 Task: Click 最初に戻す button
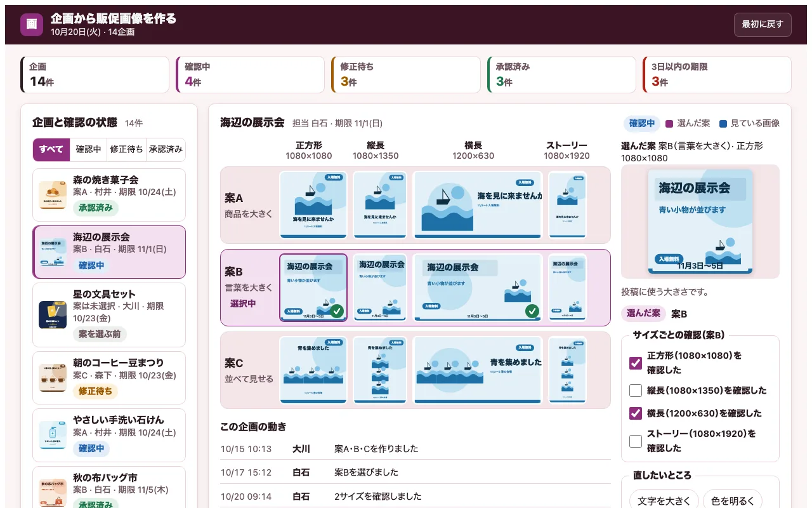pyautogui.click(x=763, y=25)
